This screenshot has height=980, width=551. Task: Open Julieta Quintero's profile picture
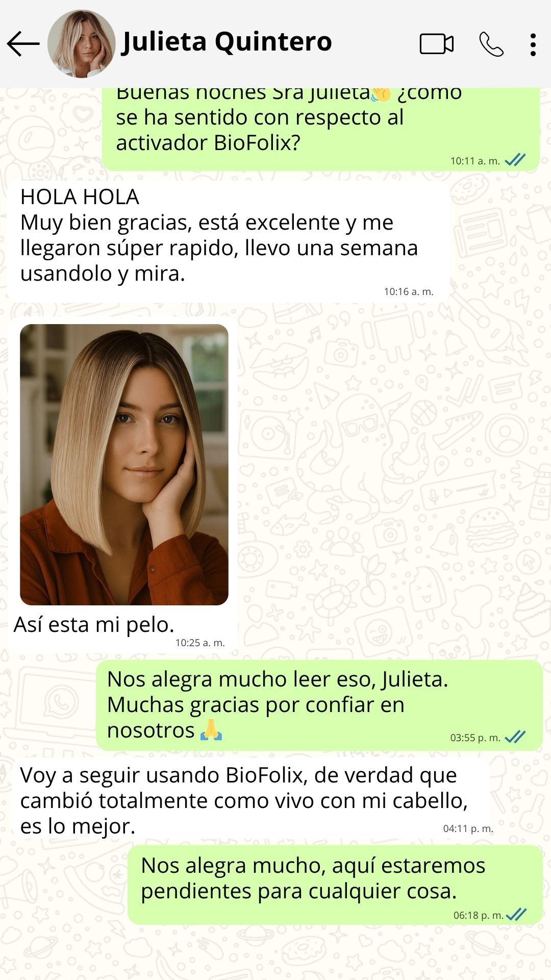click(82, 44)
